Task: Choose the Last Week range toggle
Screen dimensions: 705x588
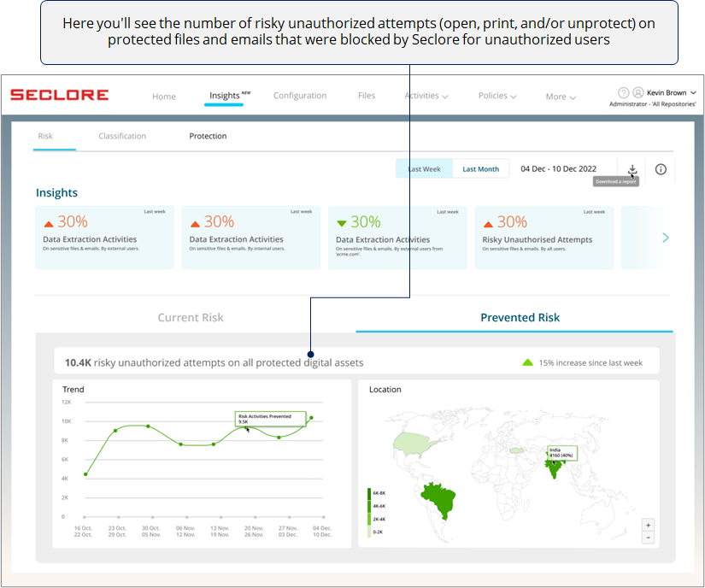Action: (x=424, y=169)
